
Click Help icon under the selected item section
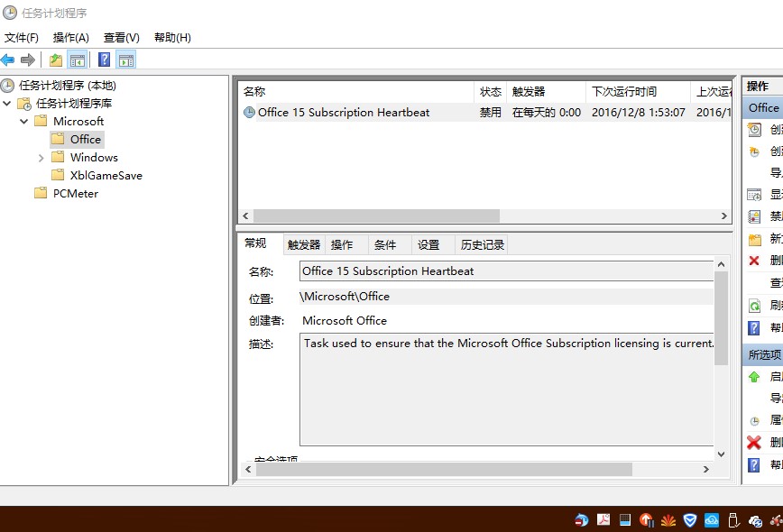(x=754, y=465)
